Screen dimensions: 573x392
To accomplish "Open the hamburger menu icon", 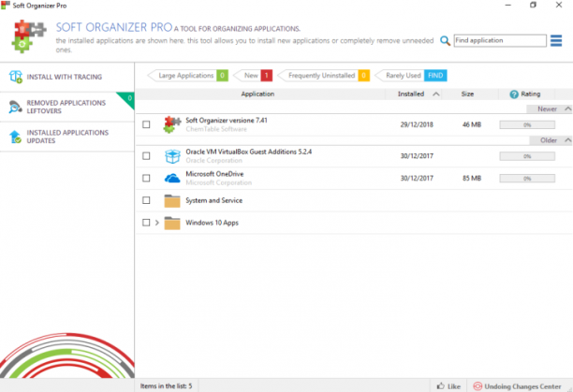I will 556,40.
